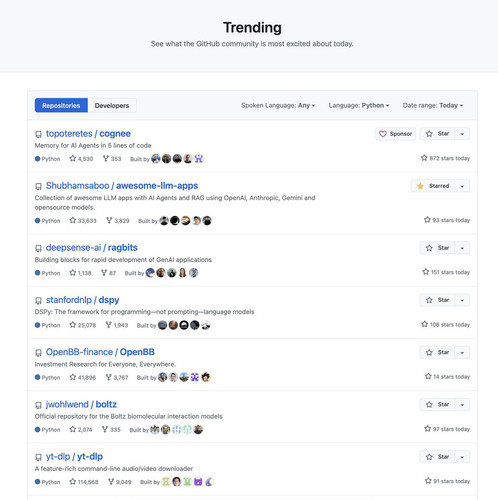
Task: Click first contributor avatar for boltz
Action: (155, 430)
